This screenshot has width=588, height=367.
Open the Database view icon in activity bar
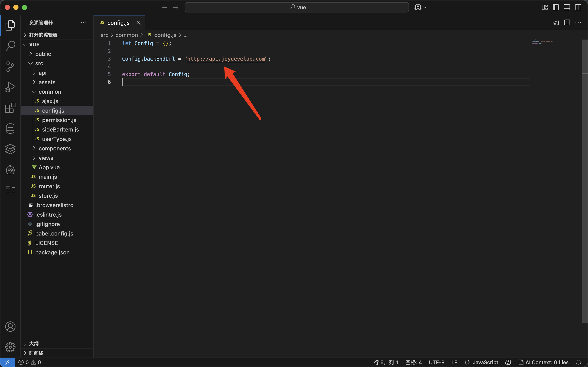[x=10, y=128]
